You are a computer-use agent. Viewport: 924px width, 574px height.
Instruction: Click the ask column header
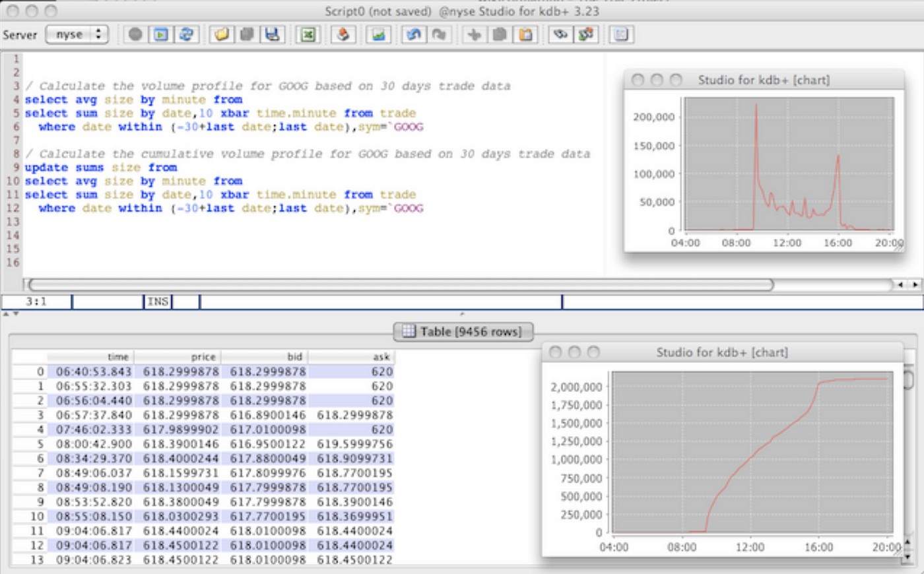tap(351, 356)
